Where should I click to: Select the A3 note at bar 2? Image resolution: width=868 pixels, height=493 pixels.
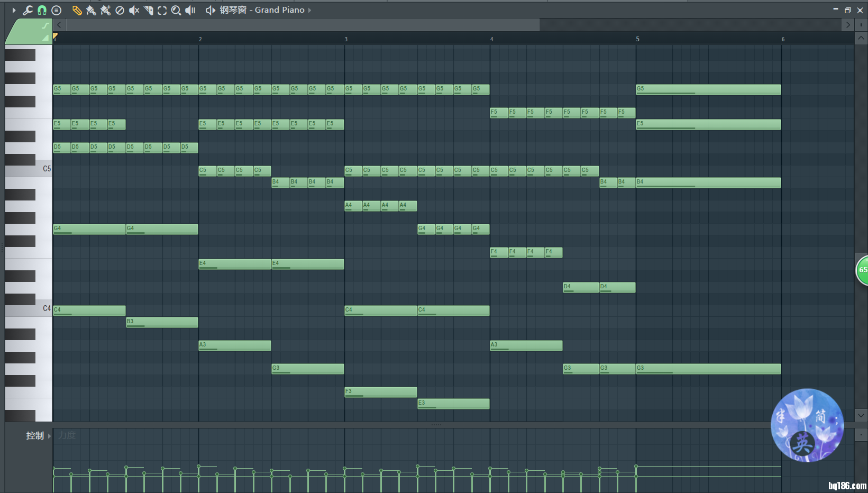[x=235, y=345]
